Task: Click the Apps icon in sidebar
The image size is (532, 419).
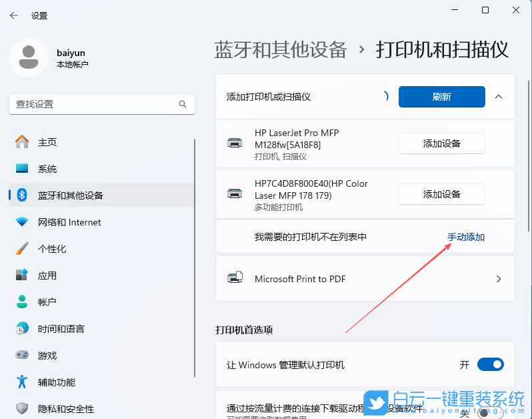Action: (22, 275)
